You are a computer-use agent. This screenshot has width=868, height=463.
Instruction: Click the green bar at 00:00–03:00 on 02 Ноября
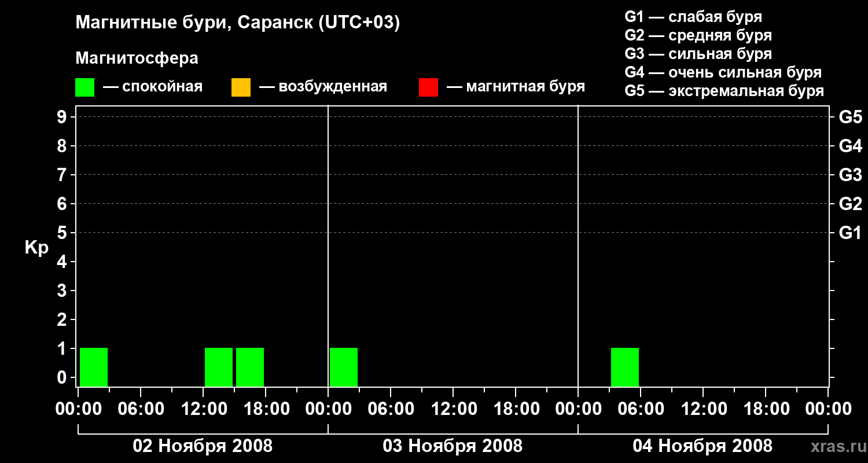94,367
